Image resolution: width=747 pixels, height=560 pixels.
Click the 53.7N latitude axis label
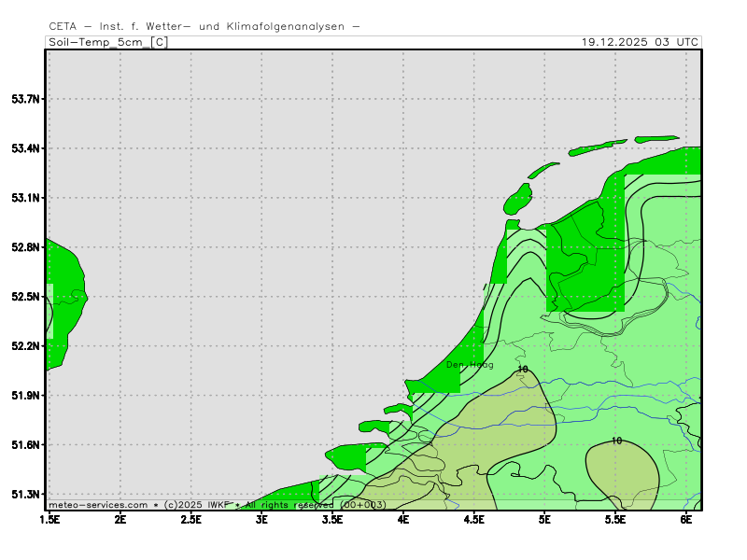coord(25,99)
